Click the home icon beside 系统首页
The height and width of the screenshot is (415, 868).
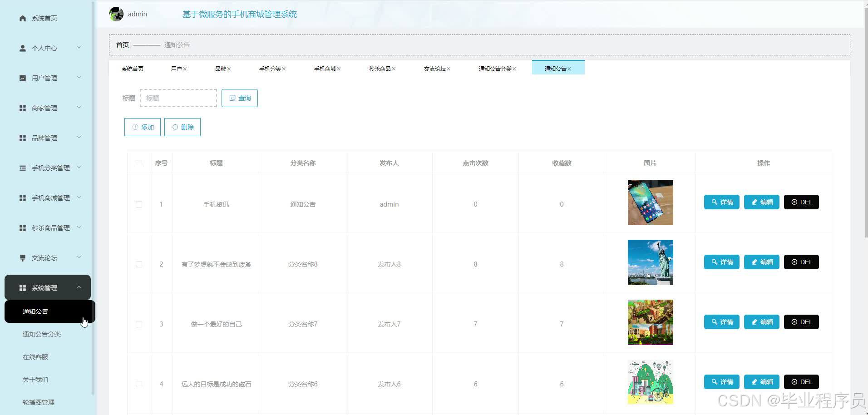click(x=23, y=18)
